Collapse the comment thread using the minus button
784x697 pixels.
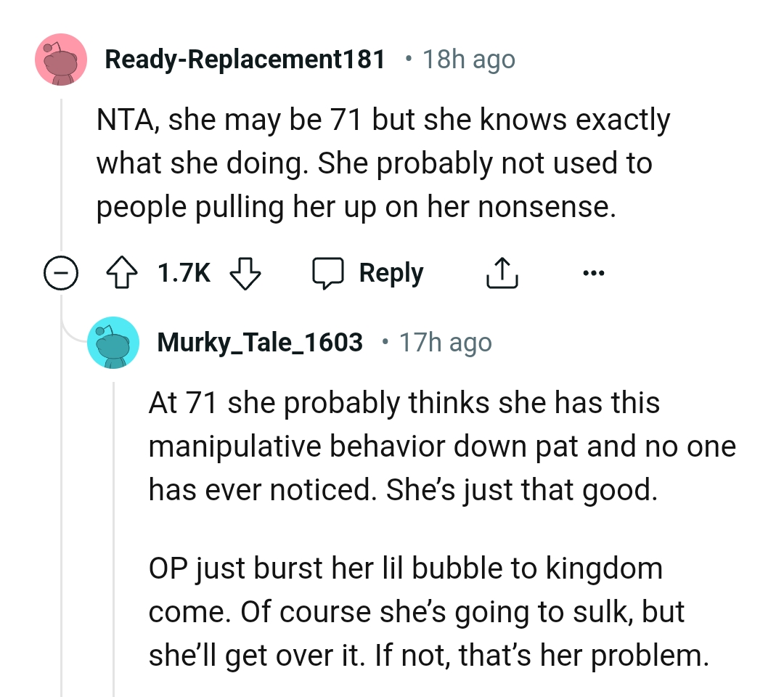[x=61, y=272]
